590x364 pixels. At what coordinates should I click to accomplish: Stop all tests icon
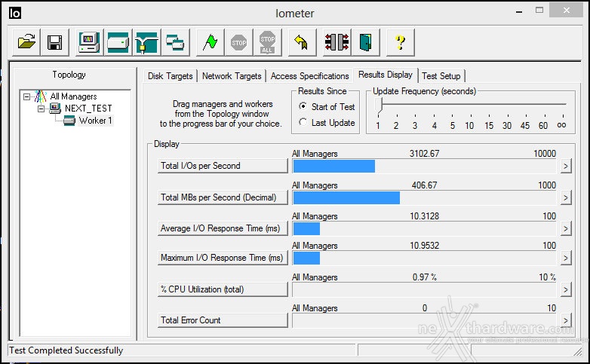pyautogui.click(x=267, y=41)
